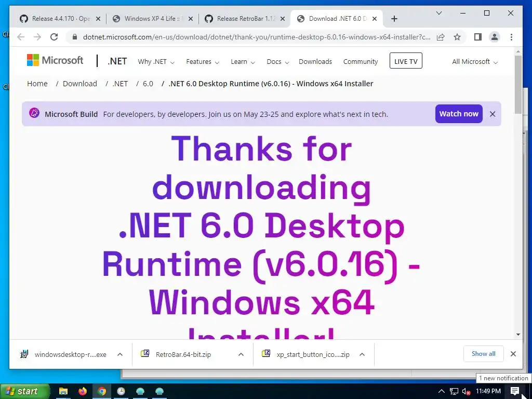Expand the All Microsoft menu
532x399 pixels.
pyautogui.click(x=475, y=62)
